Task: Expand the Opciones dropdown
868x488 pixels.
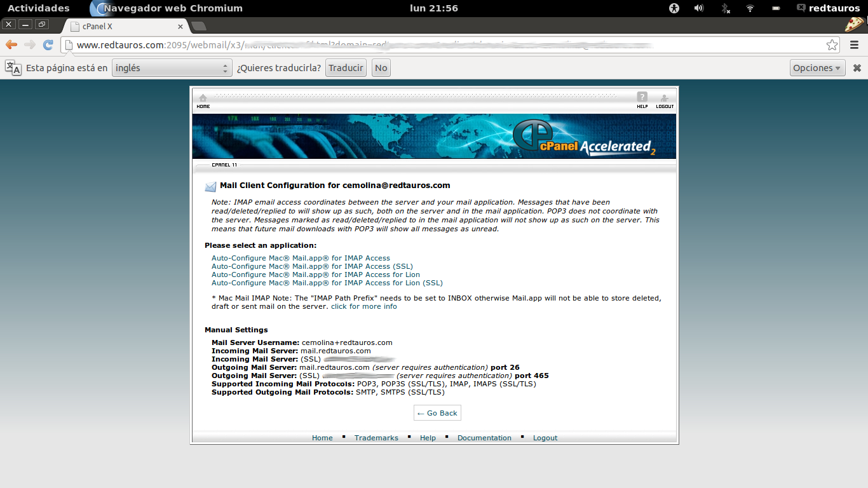Action: tap(818, 68)
